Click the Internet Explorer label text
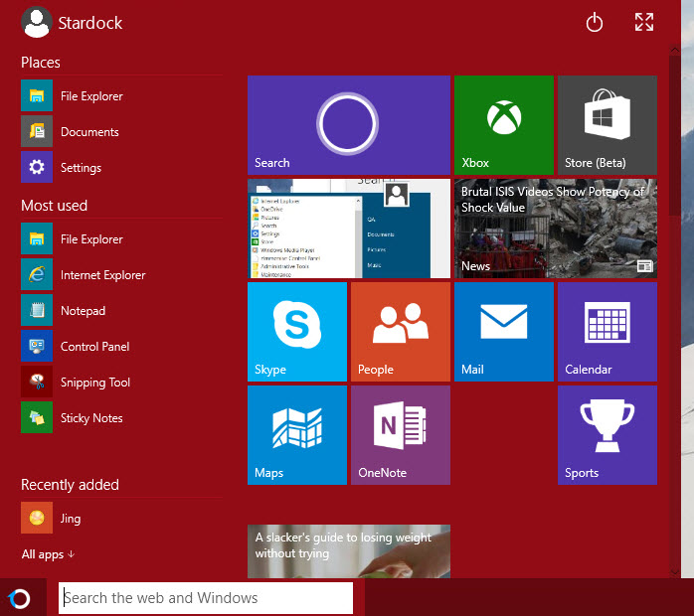694x616 pixels. (x=103, y=275)
